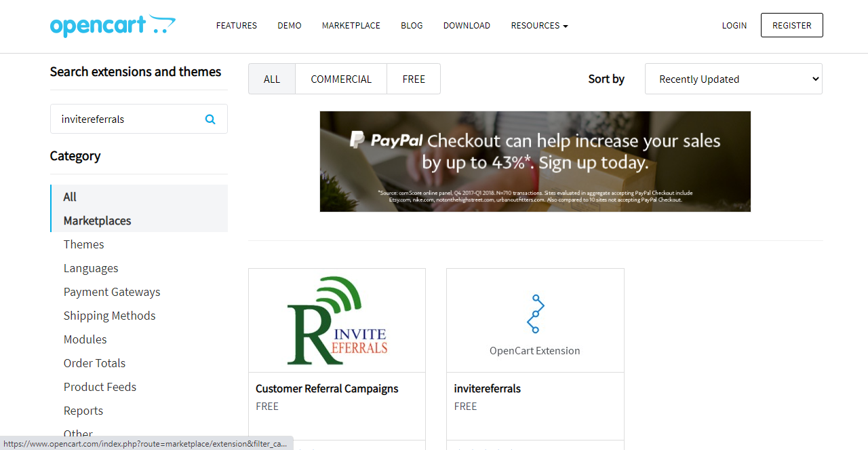Select the All category
The height and width of the screenshot is (450, 868).
(139, 197)
